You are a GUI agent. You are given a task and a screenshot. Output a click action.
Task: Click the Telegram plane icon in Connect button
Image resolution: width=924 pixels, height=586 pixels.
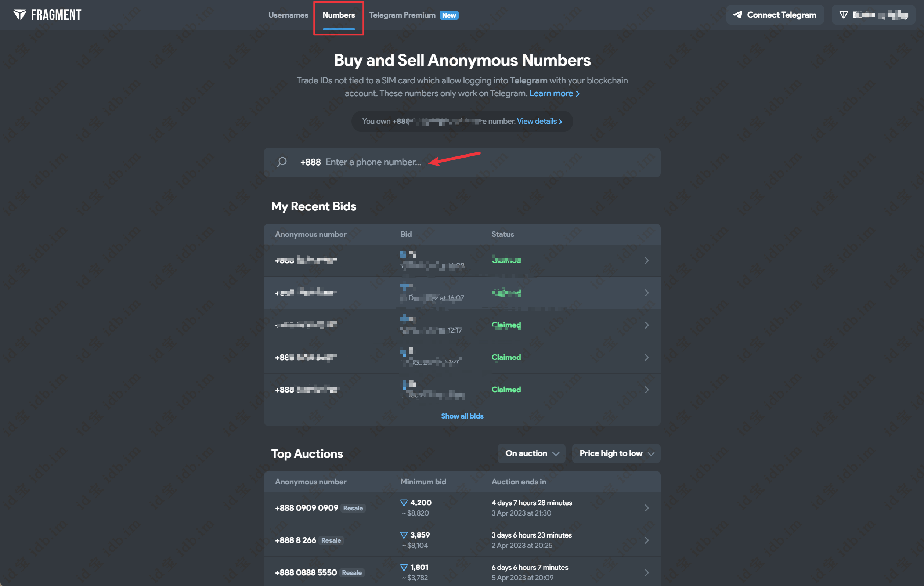737,15
